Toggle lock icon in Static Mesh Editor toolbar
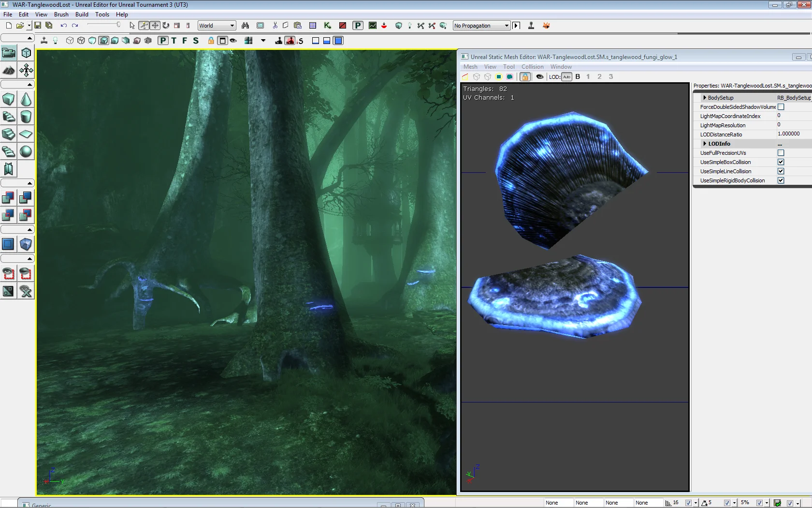The image size is (812, 508). click(x=525, y=76)
